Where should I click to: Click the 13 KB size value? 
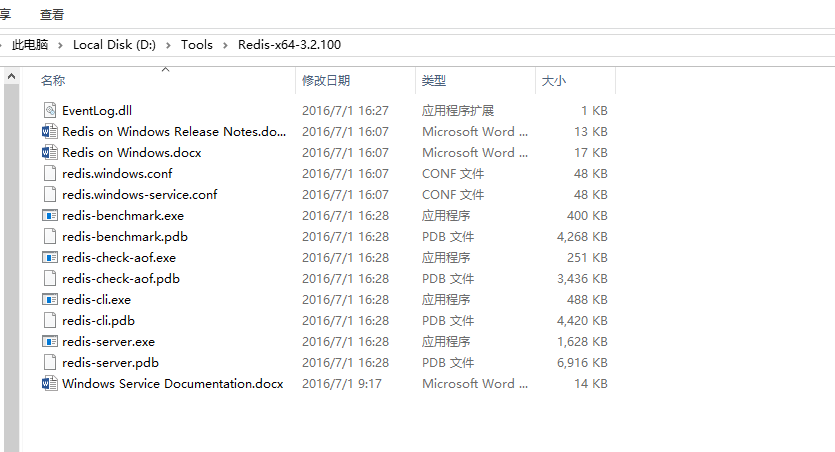tap(591, 132)
